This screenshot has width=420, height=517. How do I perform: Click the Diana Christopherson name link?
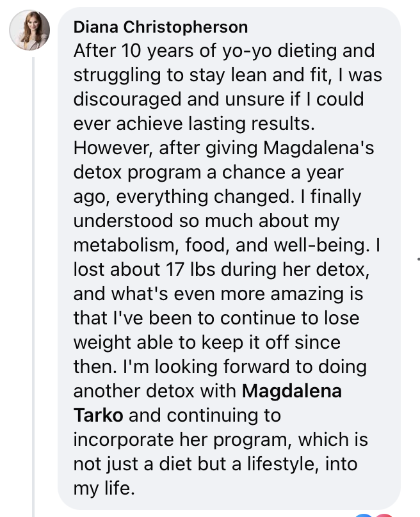[x=160, y=27]
